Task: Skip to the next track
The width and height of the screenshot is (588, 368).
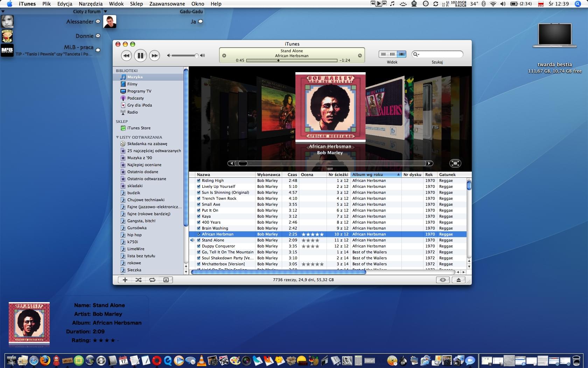Action: pos(154,55)
